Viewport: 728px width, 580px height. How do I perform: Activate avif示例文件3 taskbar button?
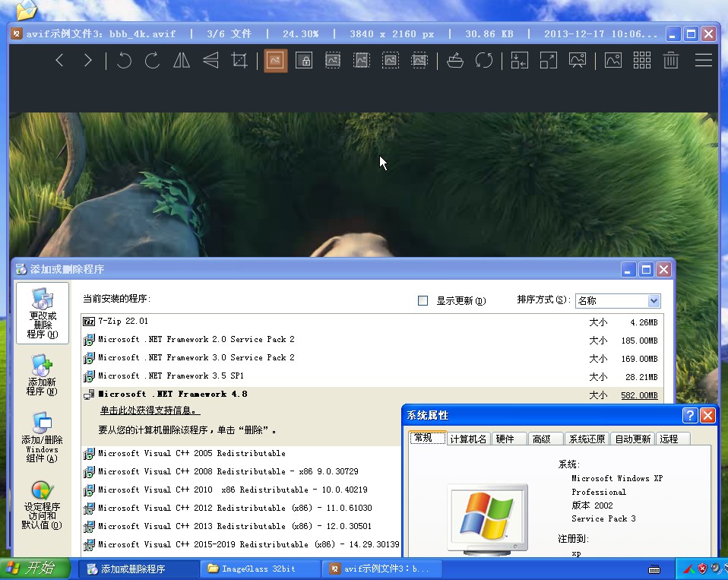381,569
